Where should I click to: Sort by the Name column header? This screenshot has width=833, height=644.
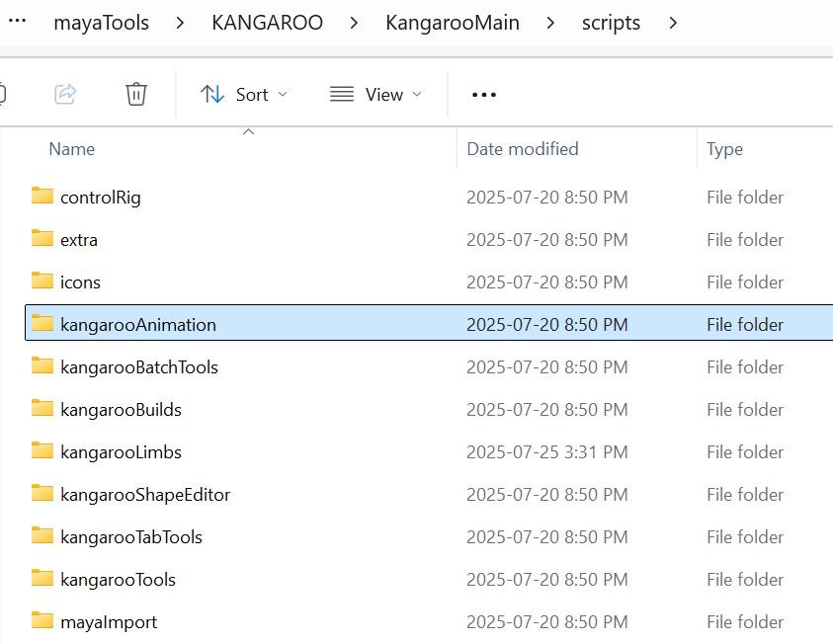(x=72, y=149)
